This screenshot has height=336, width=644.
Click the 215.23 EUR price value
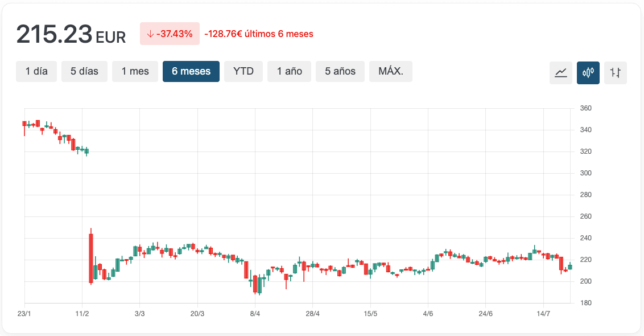(x=71, y=35)
